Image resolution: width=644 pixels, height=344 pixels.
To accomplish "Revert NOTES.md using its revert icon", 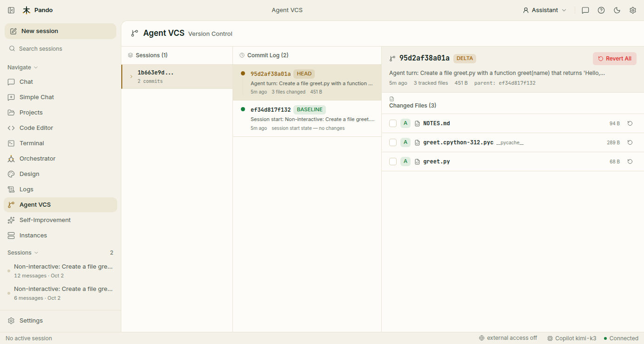I will click(x=630, y=123).
